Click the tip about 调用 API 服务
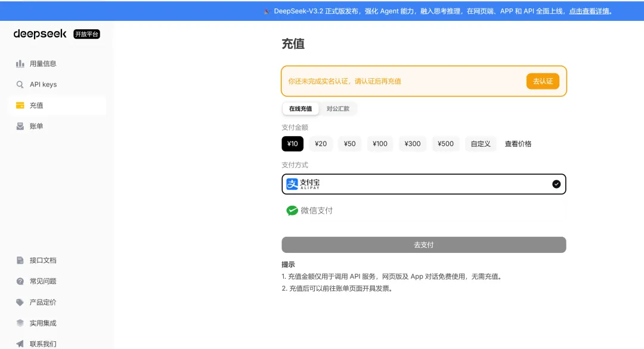The height and width of the screenshot is (349, 644). click(x=392, y=277)
